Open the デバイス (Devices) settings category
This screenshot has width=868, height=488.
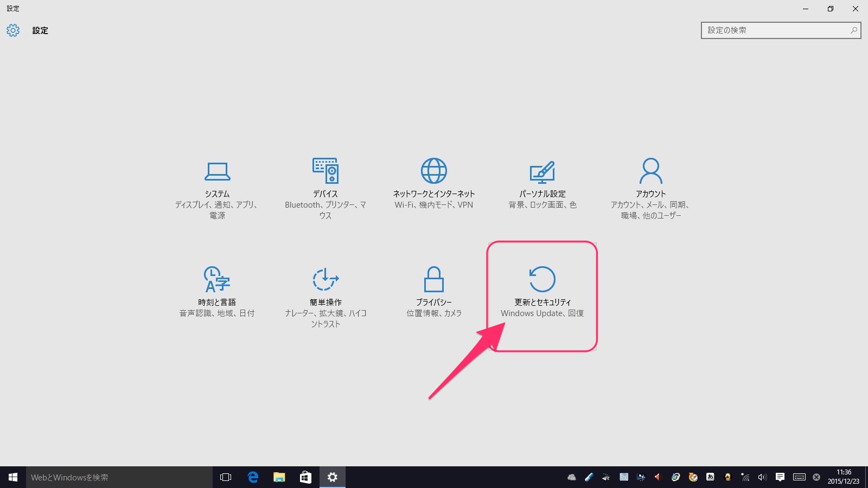tap(325, 188)
